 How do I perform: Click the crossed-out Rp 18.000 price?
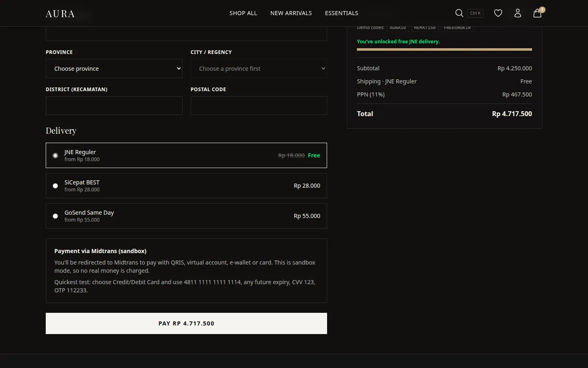[291, 155]
